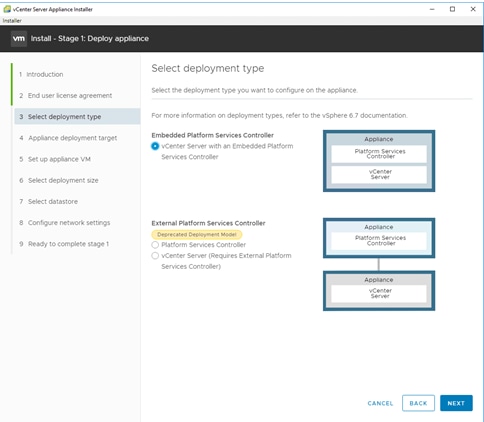Click the Embedded Platform Services Controller heading
Image resolution: width=484 pixels, height=422 pixels.
[212, 135]
